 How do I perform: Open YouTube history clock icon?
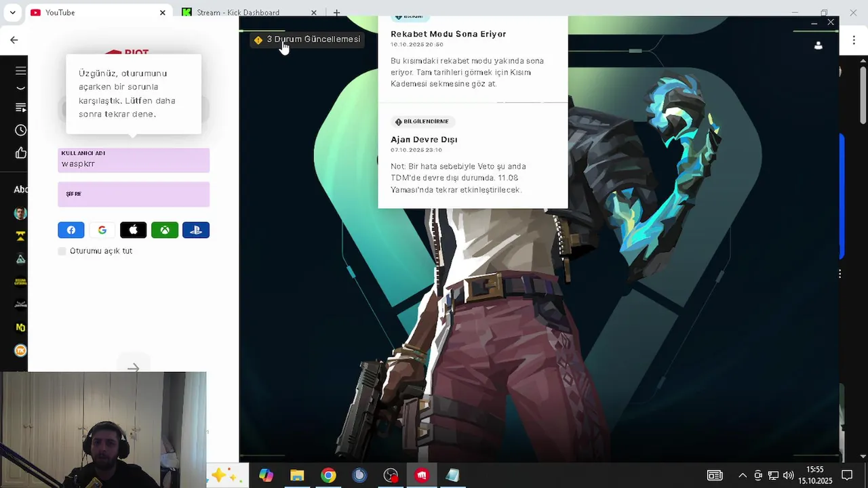tap(21, 130)
